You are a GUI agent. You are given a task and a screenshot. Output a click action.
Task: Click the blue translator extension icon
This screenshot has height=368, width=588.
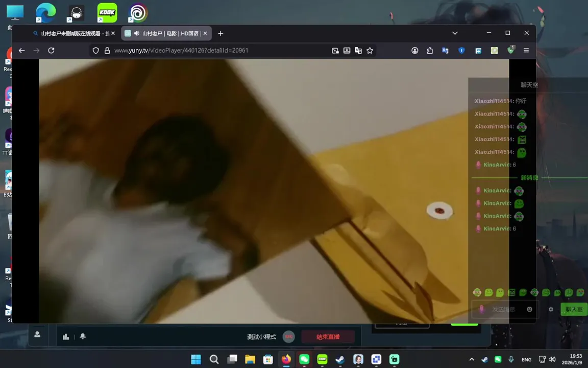(445, 50)
